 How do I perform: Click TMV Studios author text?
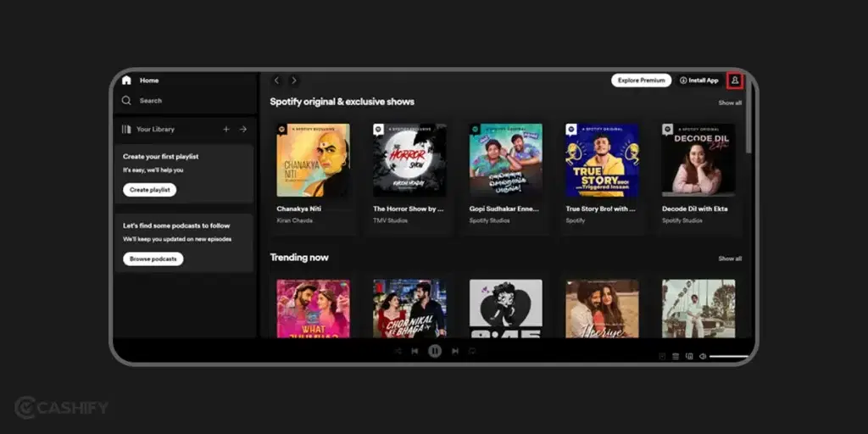[x=390, y=220]
